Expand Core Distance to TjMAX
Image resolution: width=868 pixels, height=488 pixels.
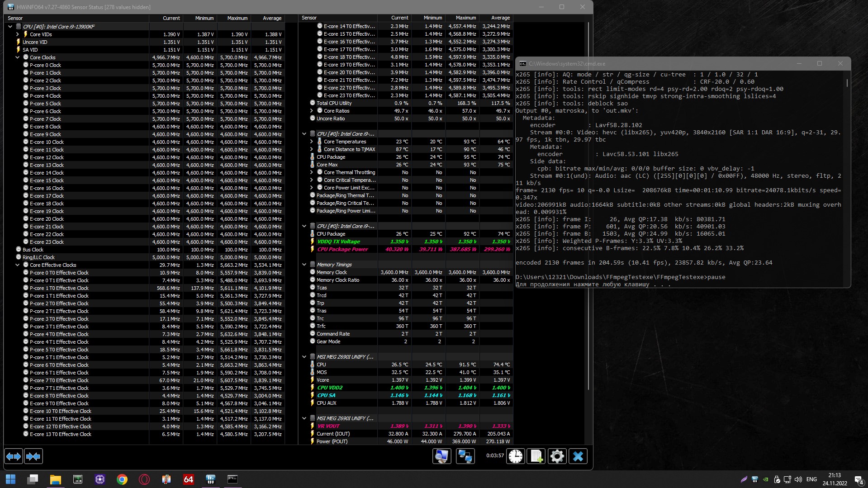tap(312, 149)
